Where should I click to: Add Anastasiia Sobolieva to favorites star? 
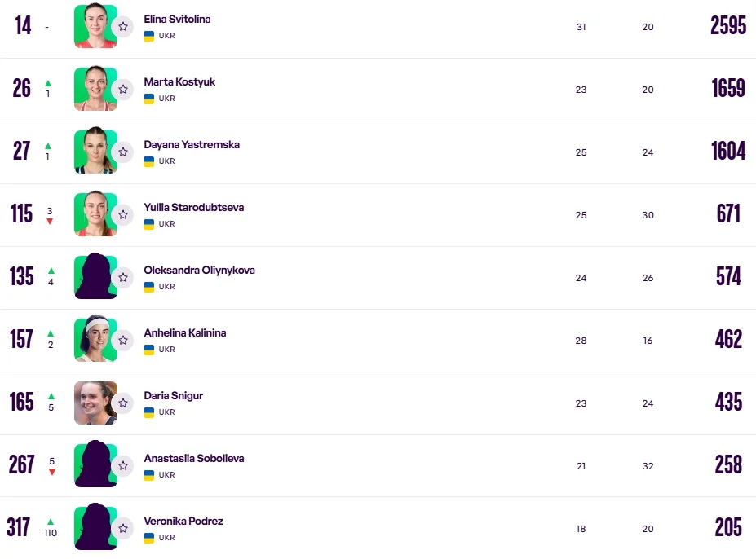coord(123,466)
